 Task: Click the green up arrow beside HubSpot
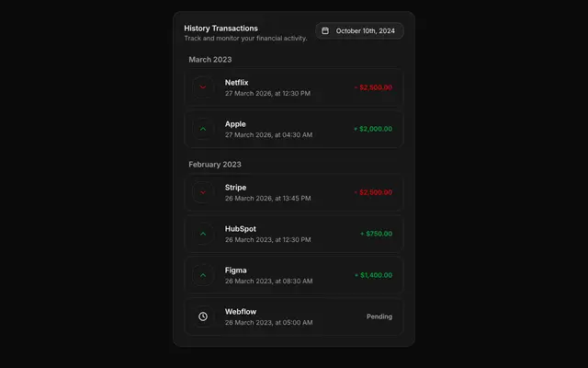(203, 234)
